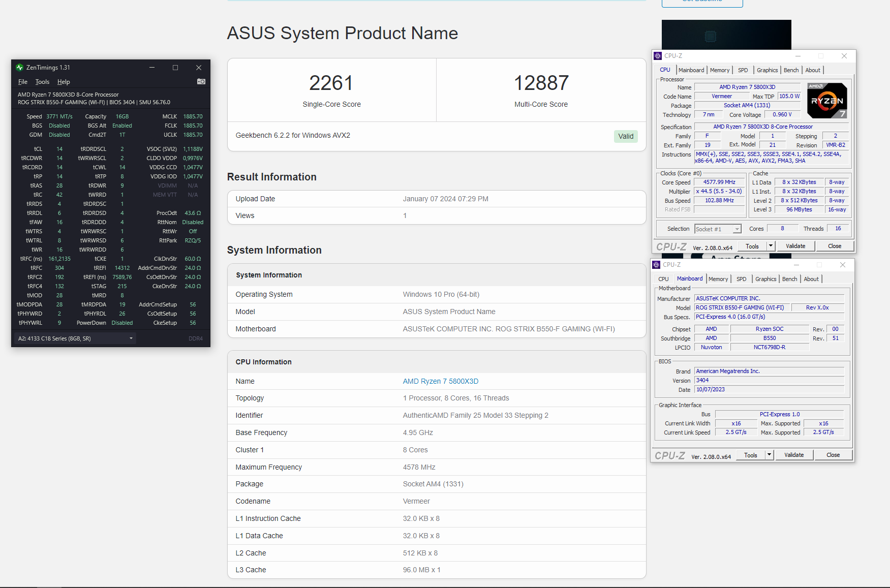Open the A2: 4133 C18 module dropdown
The width and height of the screenshot is (890, 588).
click(75, 338)
